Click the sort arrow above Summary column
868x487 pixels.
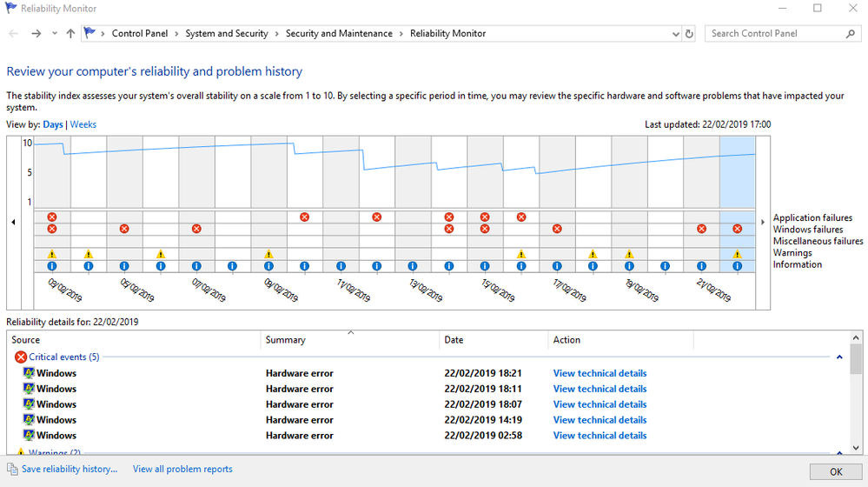coord(350,332)
